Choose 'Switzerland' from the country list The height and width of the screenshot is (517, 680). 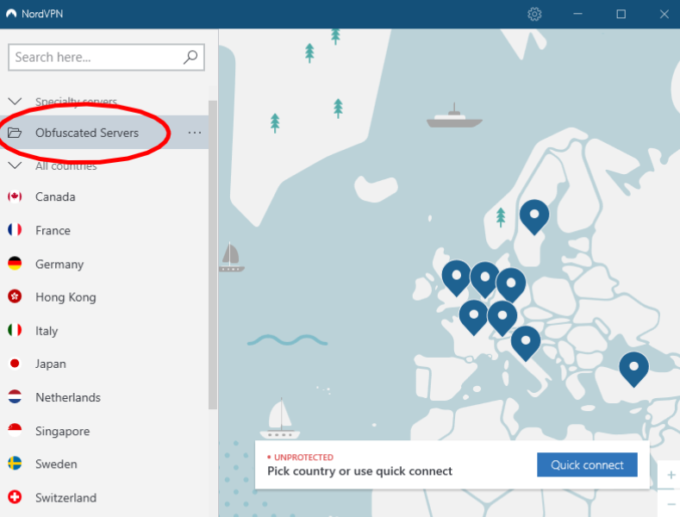65,497
